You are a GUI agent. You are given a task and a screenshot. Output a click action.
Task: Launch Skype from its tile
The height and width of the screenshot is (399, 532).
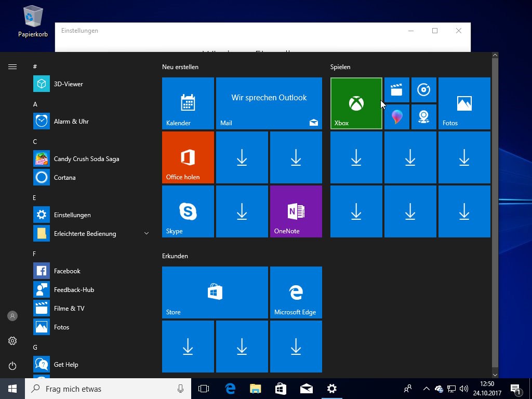[188, 211]
